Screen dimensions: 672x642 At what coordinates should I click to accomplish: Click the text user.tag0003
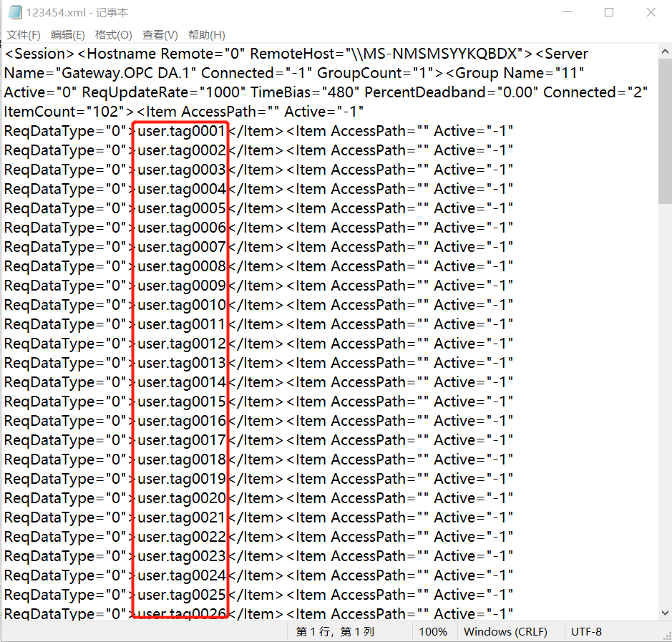181,170
